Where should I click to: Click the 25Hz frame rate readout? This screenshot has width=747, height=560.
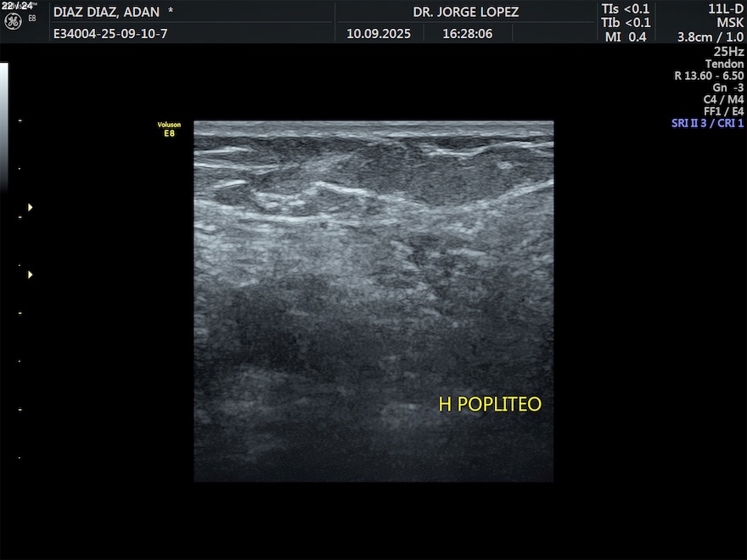728,51
